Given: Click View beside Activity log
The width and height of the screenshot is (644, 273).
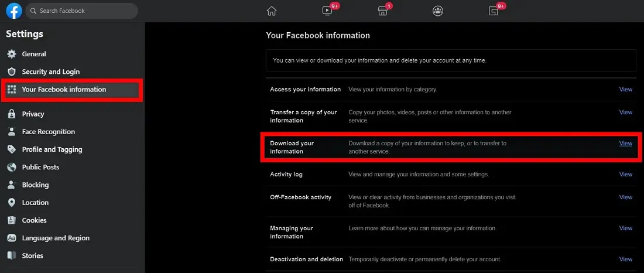Looking at the screenshot, I should (x=626, y=174).
